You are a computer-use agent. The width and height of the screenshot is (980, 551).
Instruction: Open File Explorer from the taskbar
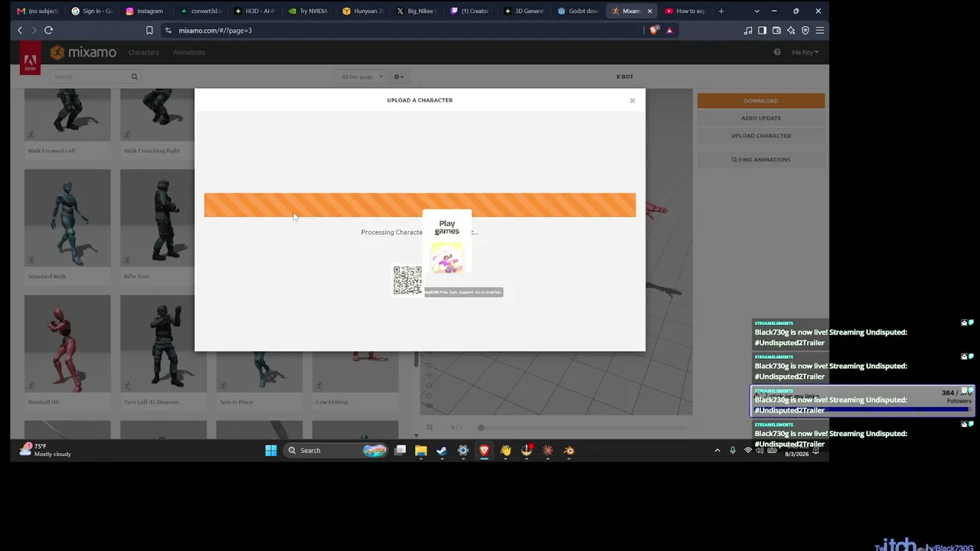(x=420, y=451)
